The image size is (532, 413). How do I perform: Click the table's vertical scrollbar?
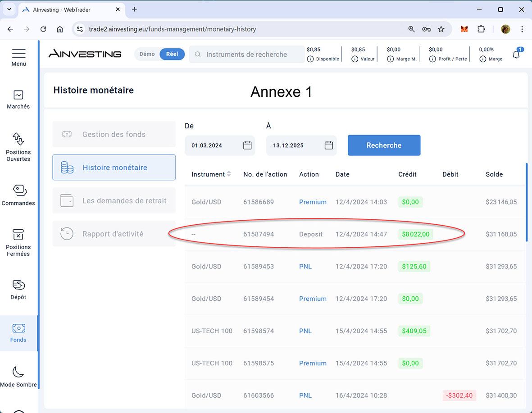coord(526,203)
